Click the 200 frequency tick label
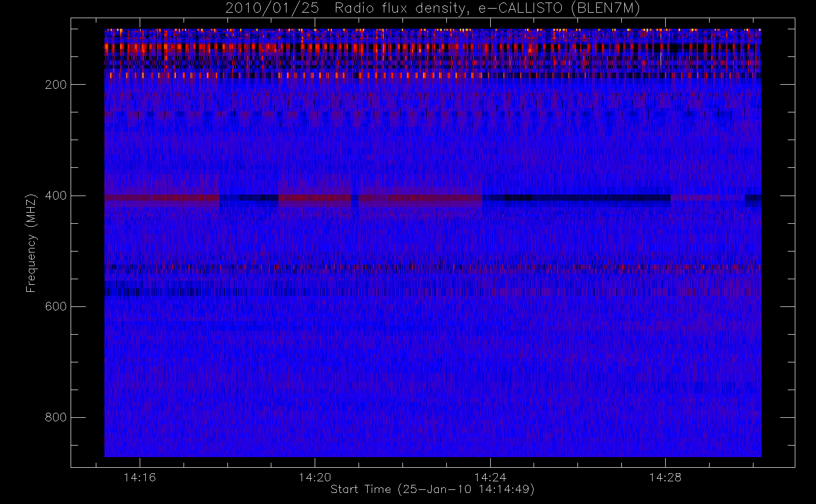 [x=56, y=85]
